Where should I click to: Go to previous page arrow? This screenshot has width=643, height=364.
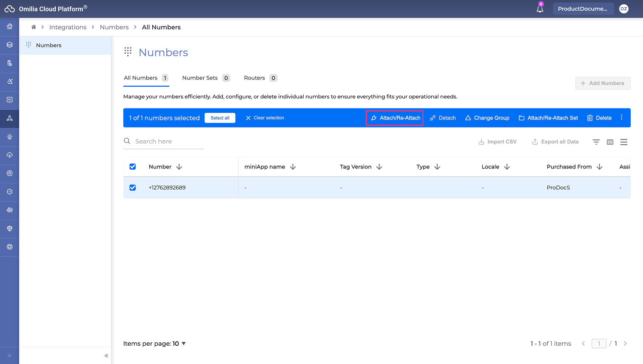(x=583, y=344)
